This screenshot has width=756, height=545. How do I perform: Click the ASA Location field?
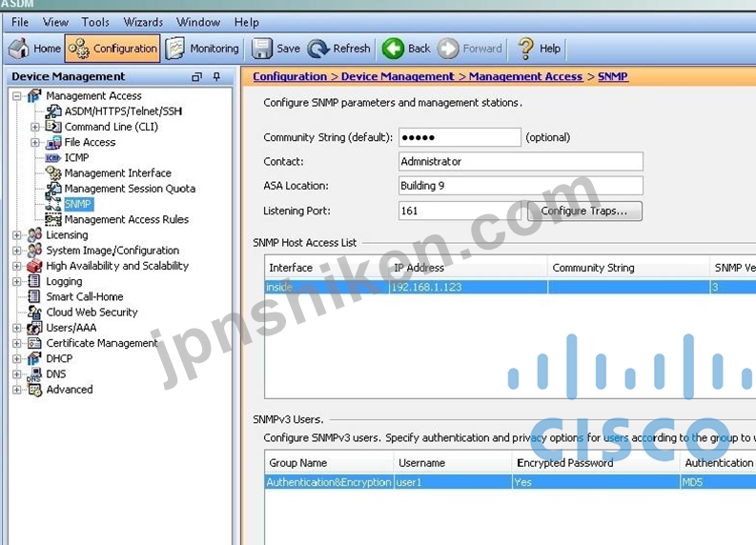point(521,186)
